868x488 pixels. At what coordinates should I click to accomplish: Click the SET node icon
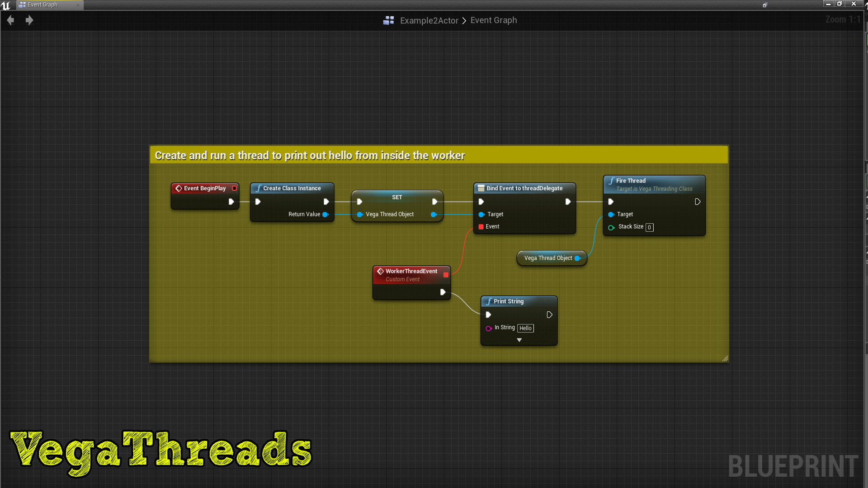[x=397, y=197]
